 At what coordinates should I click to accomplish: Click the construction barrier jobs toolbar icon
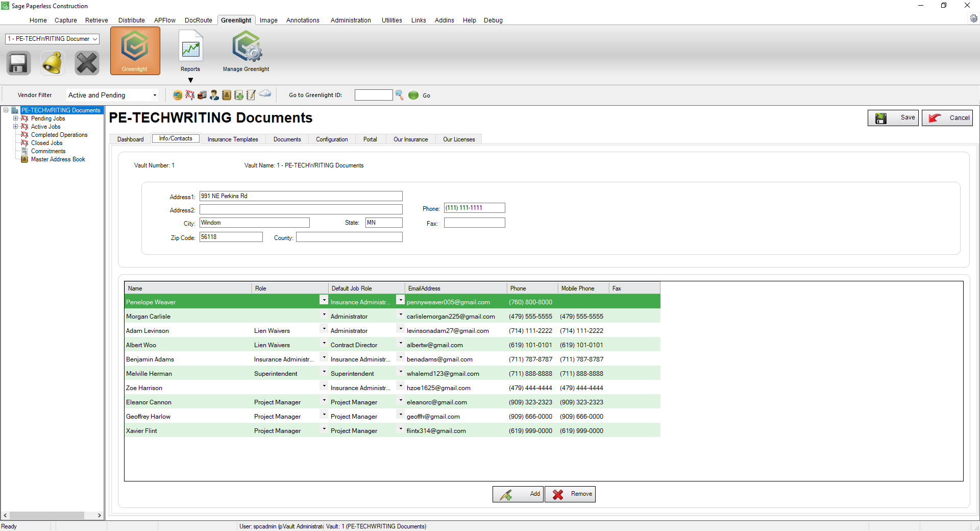pos(190,95)
